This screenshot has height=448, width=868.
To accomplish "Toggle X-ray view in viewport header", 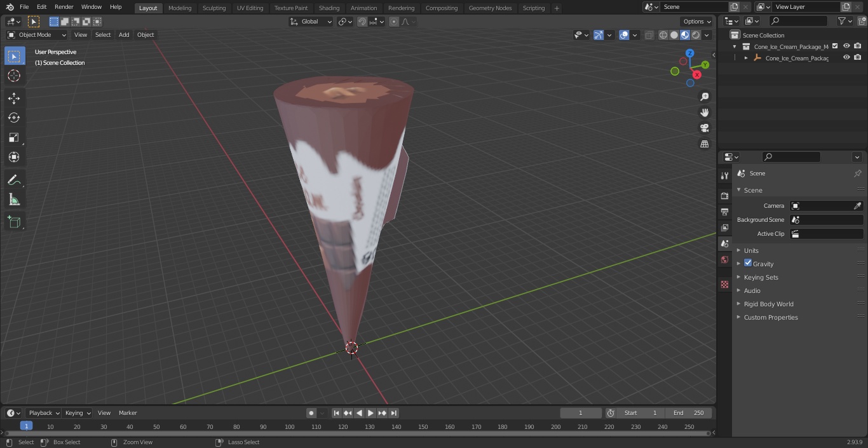I will [x=649, y=35].
